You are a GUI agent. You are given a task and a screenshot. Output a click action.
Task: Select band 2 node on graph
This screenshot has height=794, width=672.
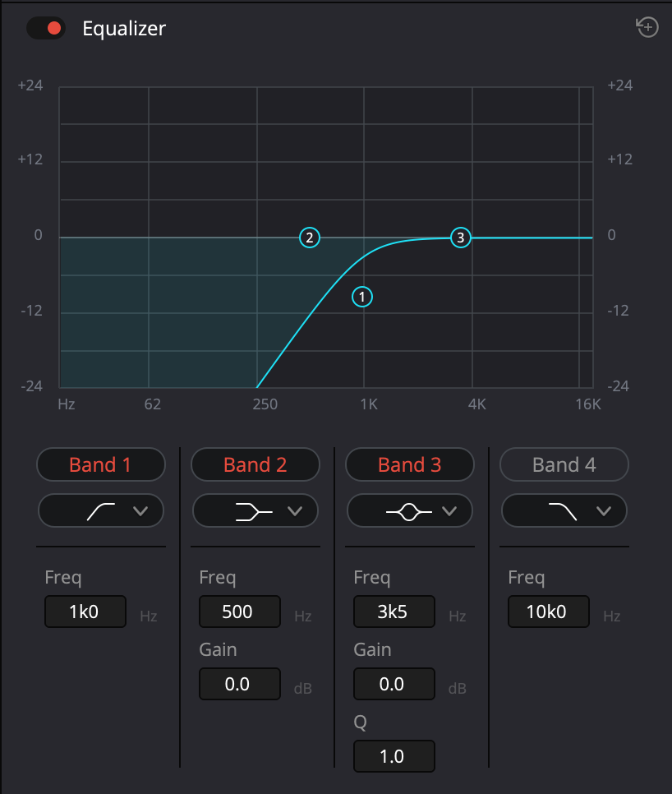click(310, 238)
